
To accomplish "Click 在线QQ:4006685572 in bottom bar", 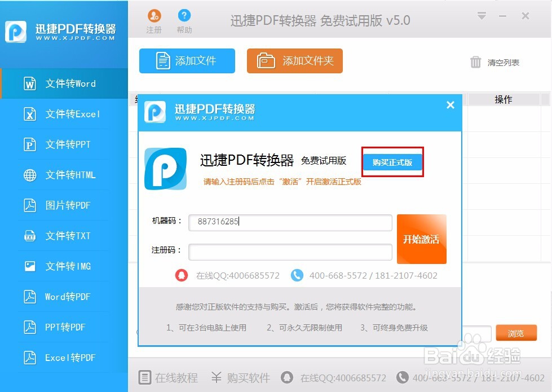I will coord(343,378).
